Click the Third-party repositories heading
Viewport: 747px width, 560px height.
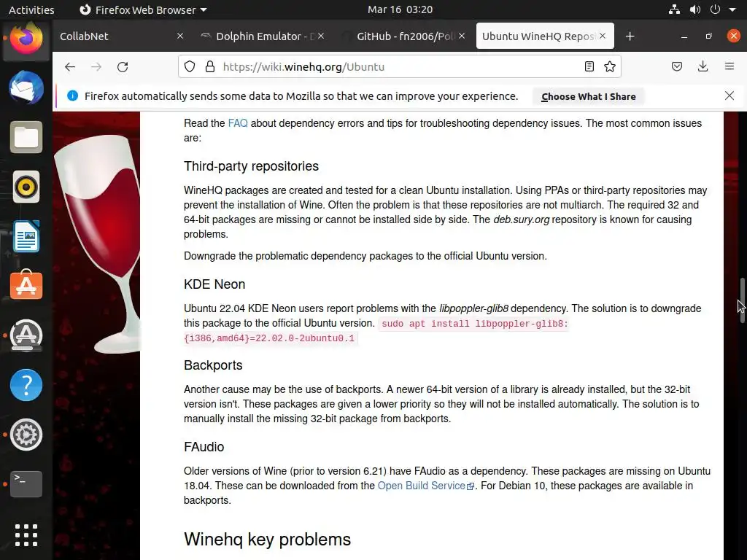click(x=251, y=166)
